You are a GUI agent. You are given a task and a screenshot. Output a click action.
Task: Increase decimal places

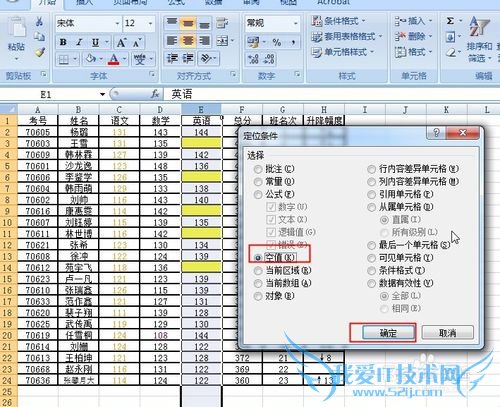coord(253,59)
